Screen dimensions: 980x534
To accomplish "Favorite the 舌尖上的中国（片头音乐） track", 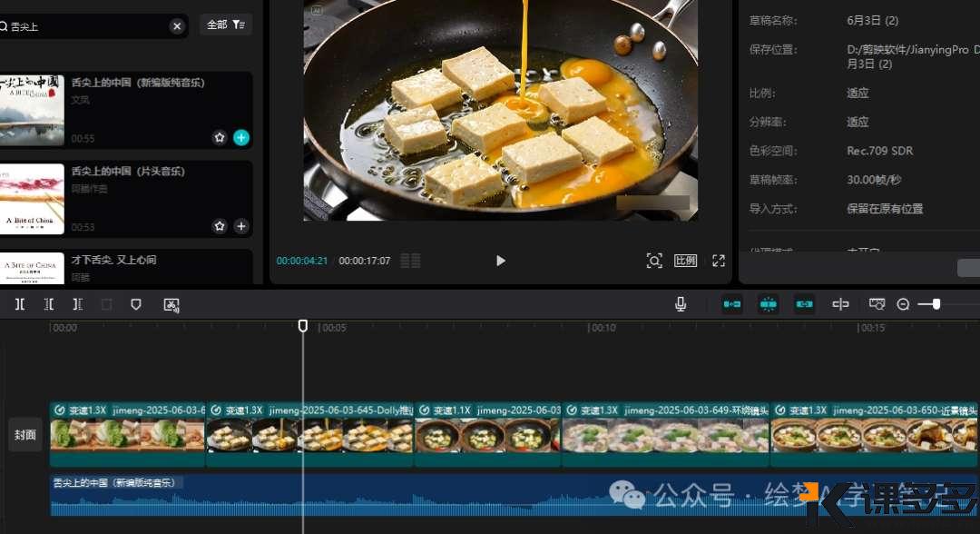I will (220, 226).
